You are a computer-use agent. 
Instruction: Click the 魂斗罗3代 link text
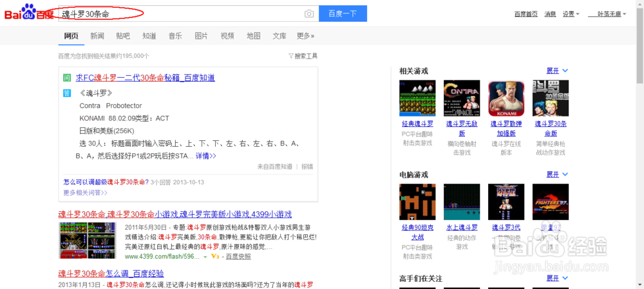[x=506, y=227]
